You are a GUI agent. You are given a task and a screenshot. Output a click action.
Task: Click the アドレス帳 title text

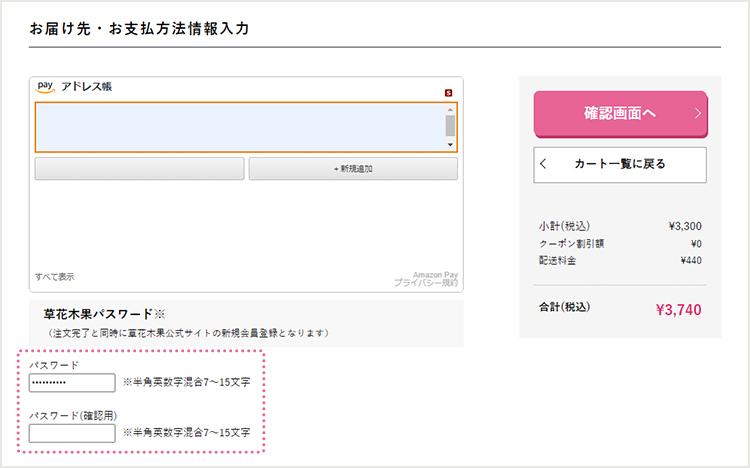click(87, 87)
